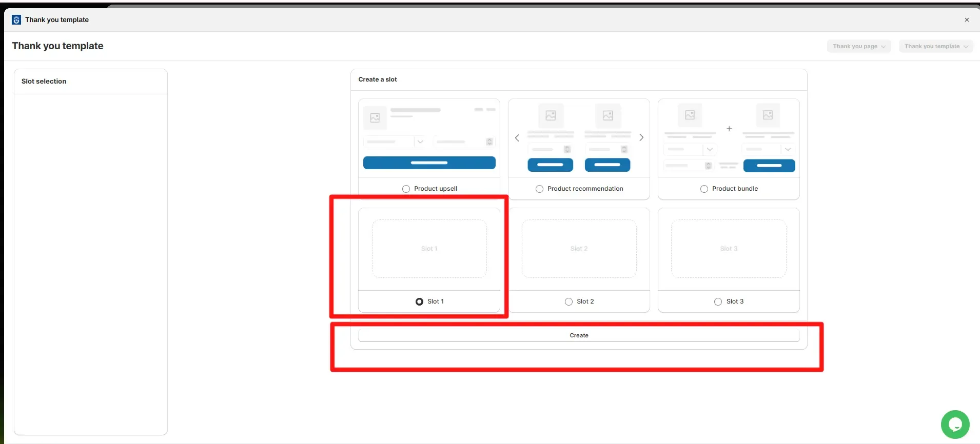Select the Slot 1 radio button
980x444 pixels.
coord(420,301)
